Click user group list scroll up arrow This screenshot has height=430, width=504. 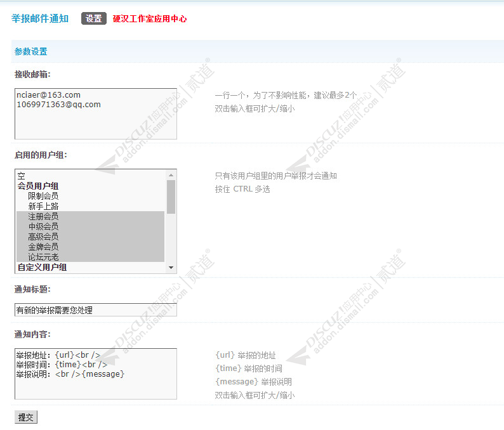171,175
